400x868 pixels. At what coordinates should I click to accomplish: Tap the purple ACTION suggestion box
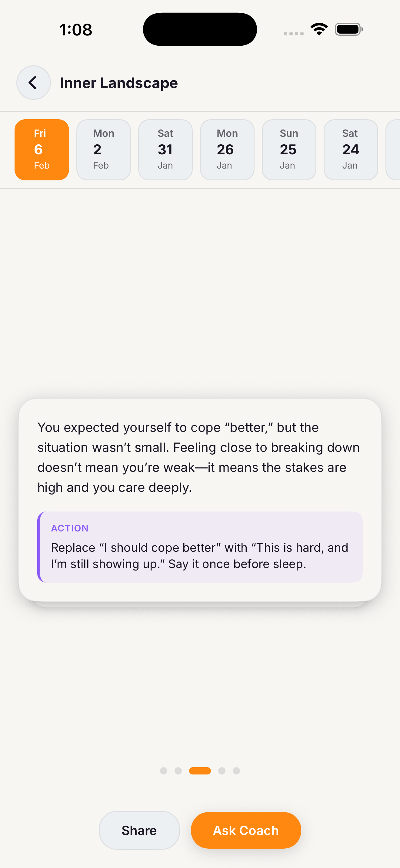(x=200, y=547)
